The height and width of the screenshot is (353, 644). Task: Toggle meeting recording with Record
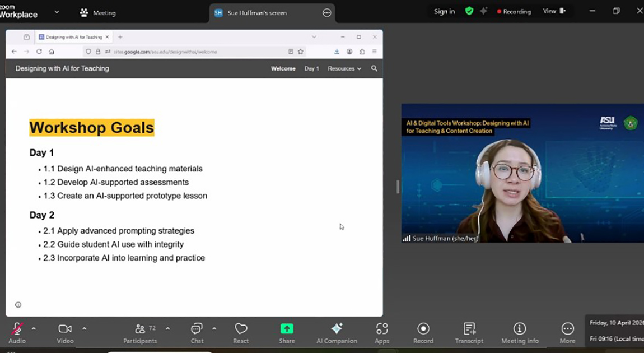click(x=423, y=333)
